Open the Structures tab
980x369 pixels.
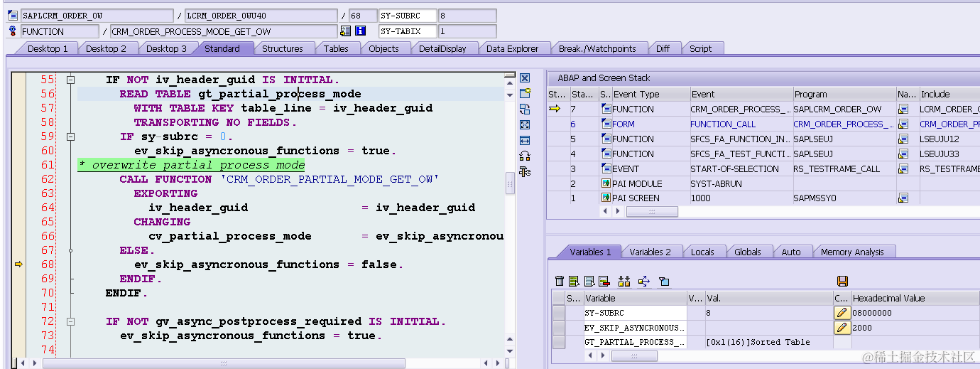(x=283, y=48)
